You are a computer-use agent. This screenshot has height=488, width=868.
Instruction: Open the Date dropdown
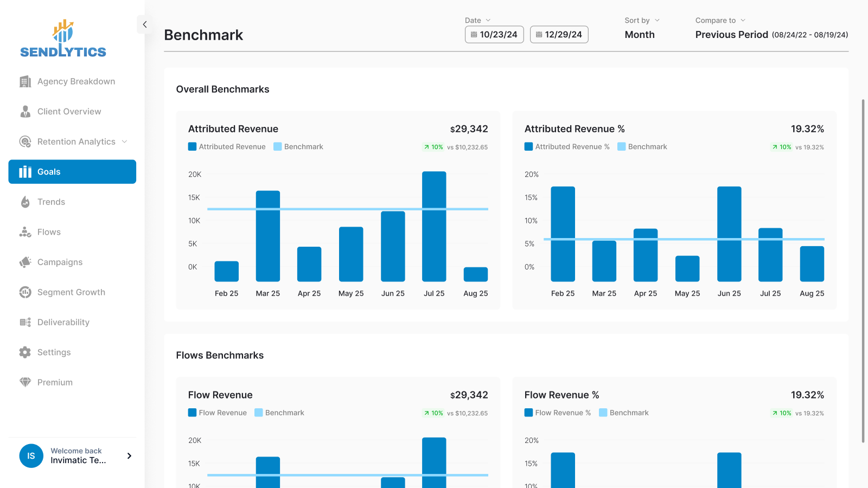(x=477, y=20)
